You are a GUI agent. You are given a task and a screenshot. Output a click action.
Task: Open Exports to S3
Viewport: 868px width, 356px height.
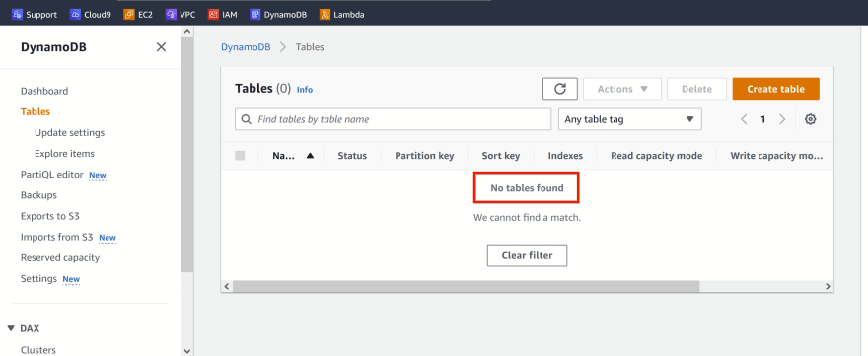click(x=50, y=216)
